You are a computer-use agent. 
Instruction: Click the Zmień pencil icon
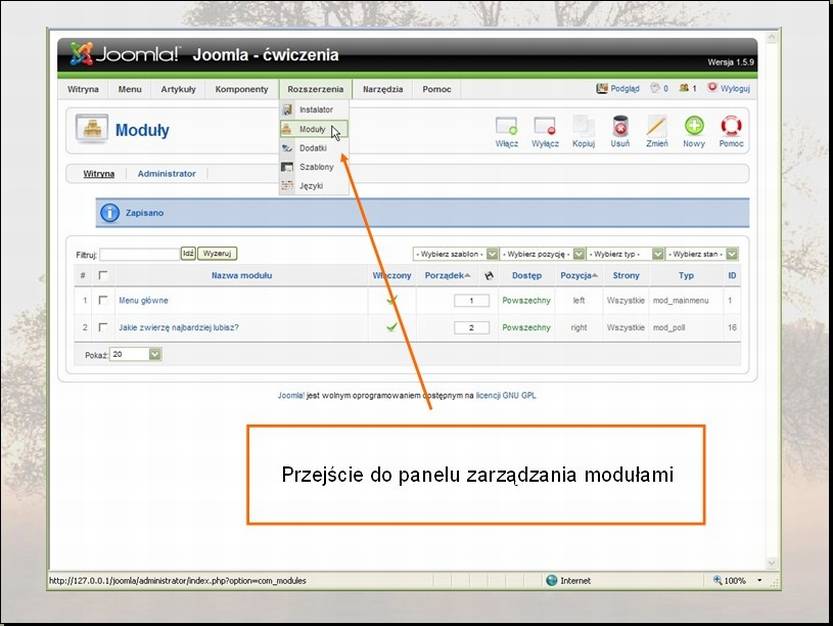pyautogui.click(x=657, y=126)
